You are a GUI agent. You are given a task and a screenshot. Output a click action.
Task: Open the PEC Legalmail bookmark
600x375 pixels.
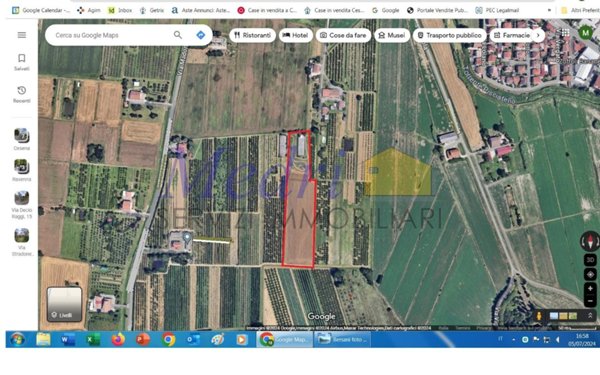497,10
